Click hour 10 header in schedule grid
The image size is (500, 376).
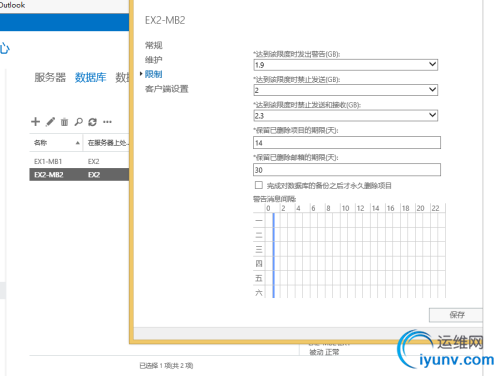click(x=345, y=208)
